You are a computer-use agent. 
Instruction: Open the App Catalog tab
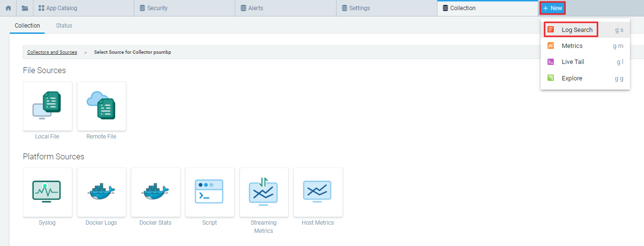[x=62, y=8]
